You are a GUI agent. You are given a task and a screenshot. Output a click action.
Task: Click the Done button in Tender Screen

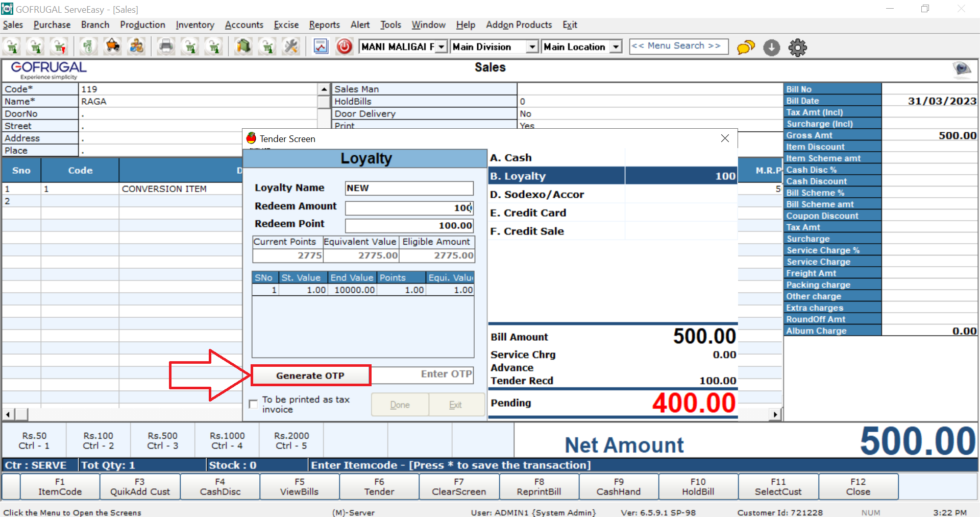click(400, 405)
